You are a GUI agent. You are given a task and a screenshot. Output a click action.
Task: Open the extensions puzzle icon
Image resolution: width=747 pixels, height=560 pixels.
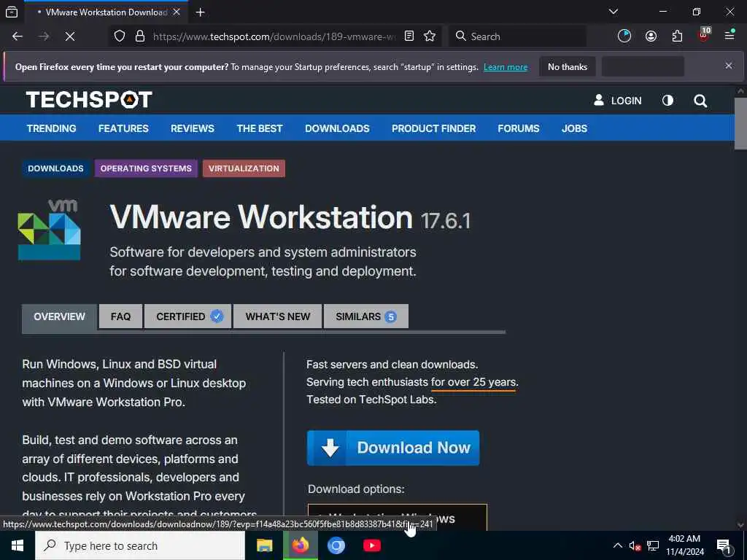click(677, 36)
